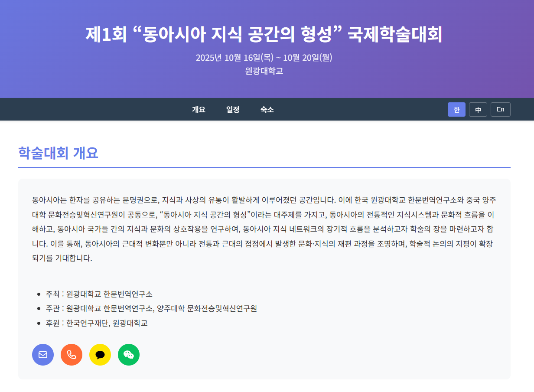Click the 후원 sponsor list item

[x=97, y=323]
